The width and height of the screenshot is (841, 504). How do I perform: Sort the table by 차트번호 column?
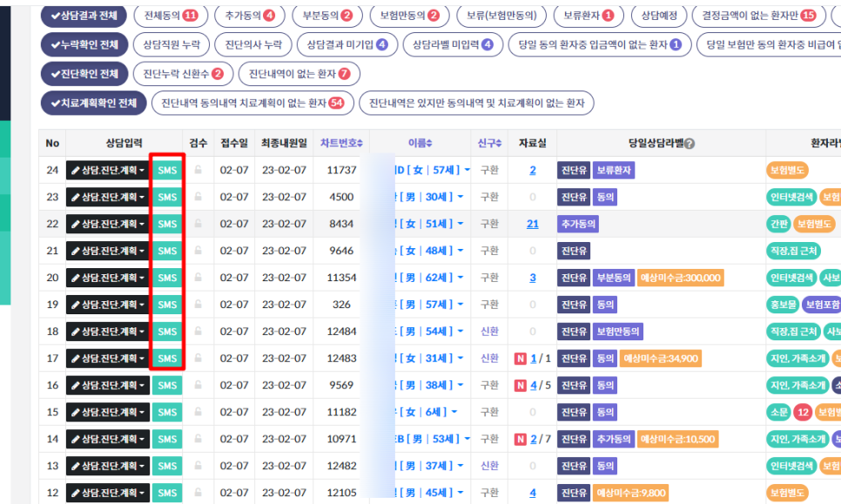tap(341, 144)
